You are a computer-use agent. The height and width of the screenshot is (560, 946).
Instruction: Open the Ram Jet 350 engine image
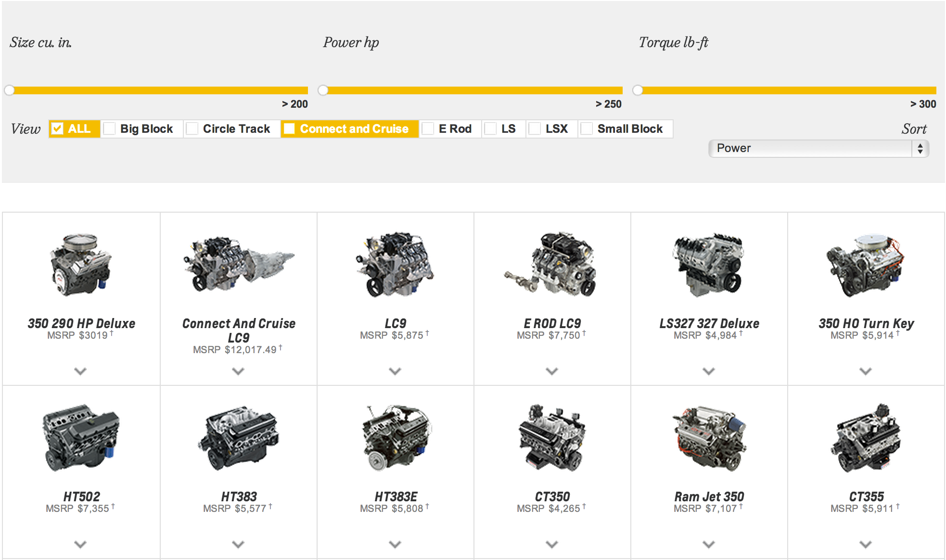point(709,438)
